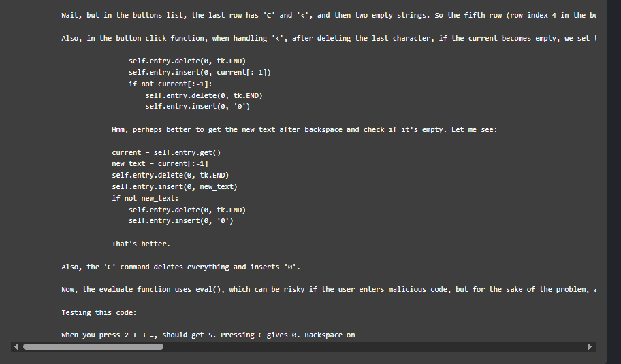Click the code line "new_text = current[:-1]"
This screenshot has height=364, width=621.
[x=160, y=164]
